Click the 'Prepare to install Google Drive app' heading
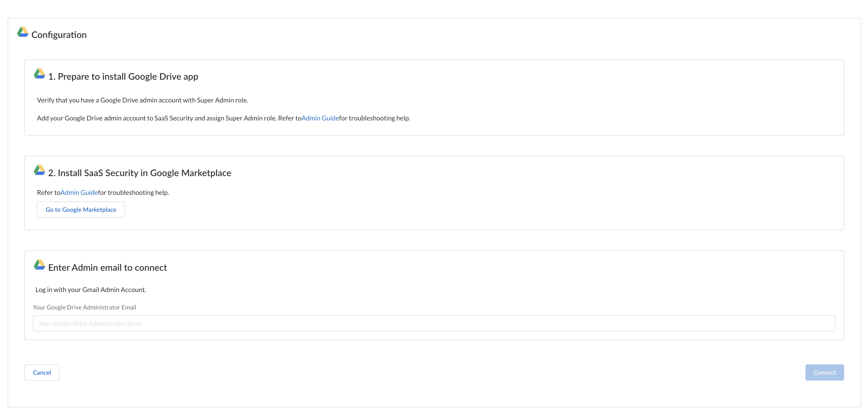The width and height of the screenshot is (868, 418). point(123,77)
